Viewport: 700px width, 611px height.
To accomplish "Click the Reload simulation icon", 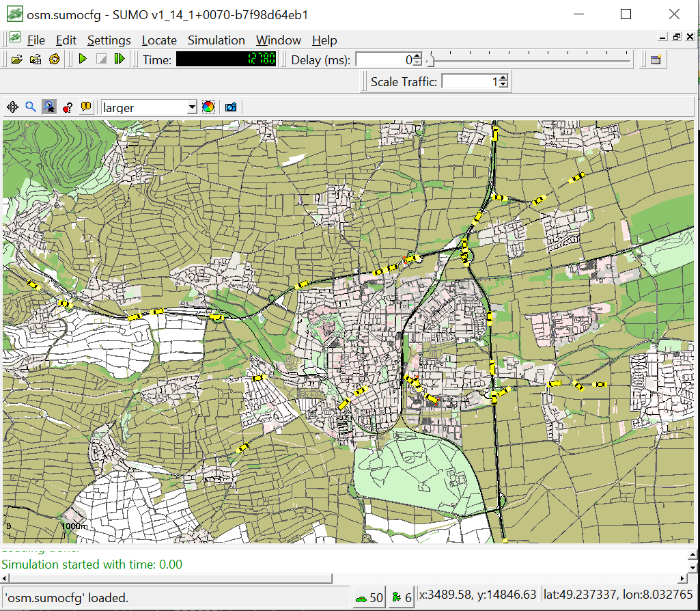I will pyautogui.click(x=54, y=59).
